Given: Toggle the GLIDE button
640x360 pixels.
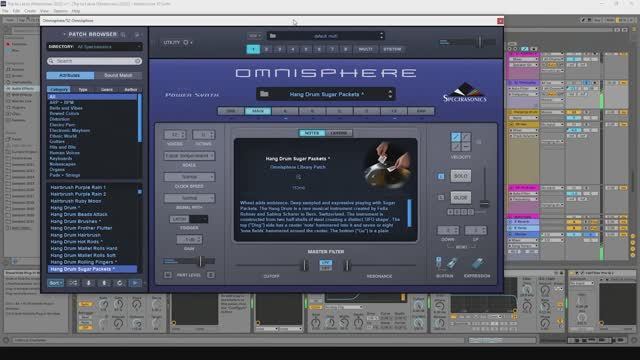Looking at the screenshot, I should coord(460,198).
